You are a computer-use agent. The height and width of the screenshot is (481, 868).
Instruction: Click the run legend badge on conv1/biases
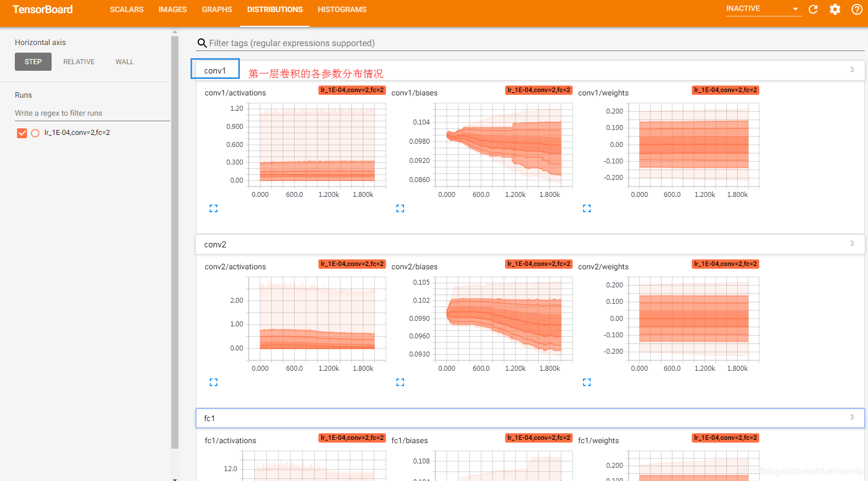pos(539,90)
